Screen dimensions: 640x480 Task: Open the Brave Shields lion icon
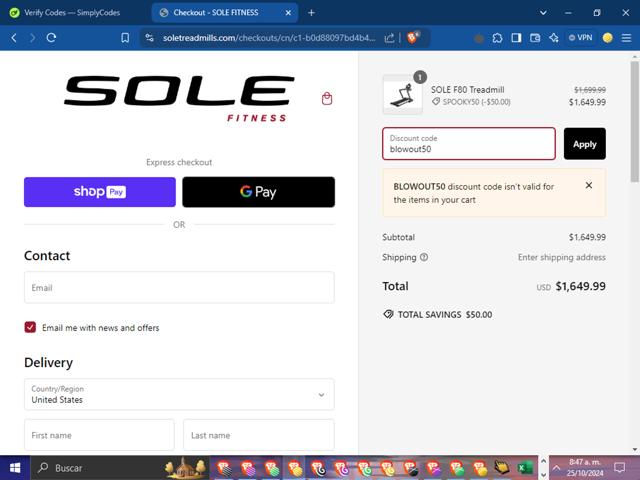pos(413,38)
